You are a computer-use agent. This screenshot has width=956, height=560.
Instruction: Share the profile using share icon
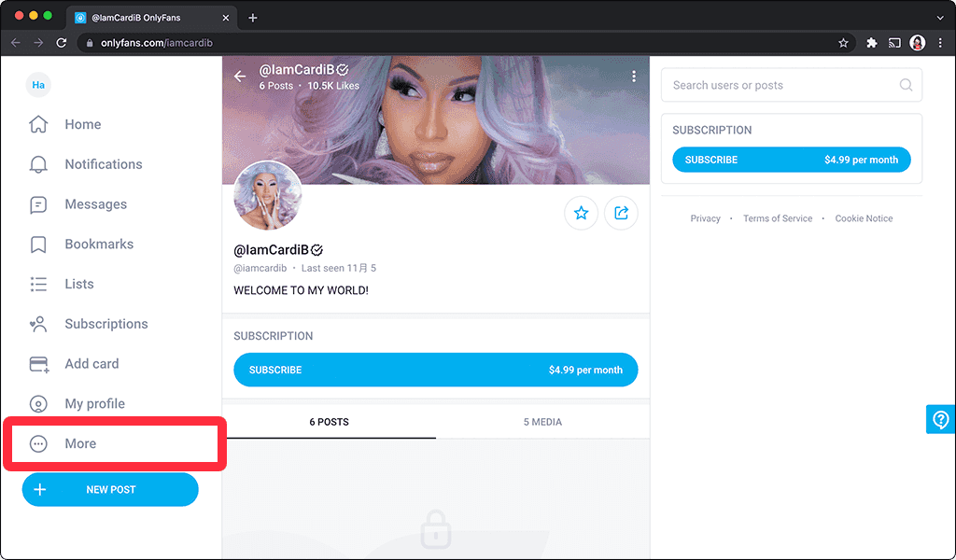tap(621, 213)
